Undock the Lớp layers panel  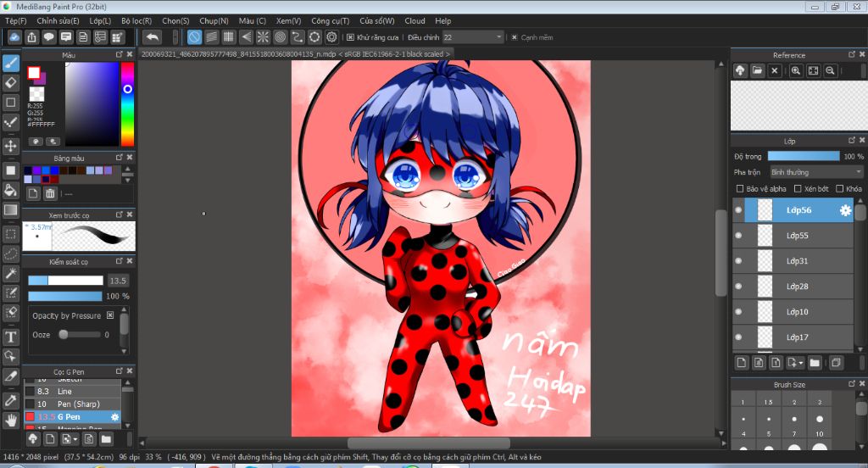point(852,141)
